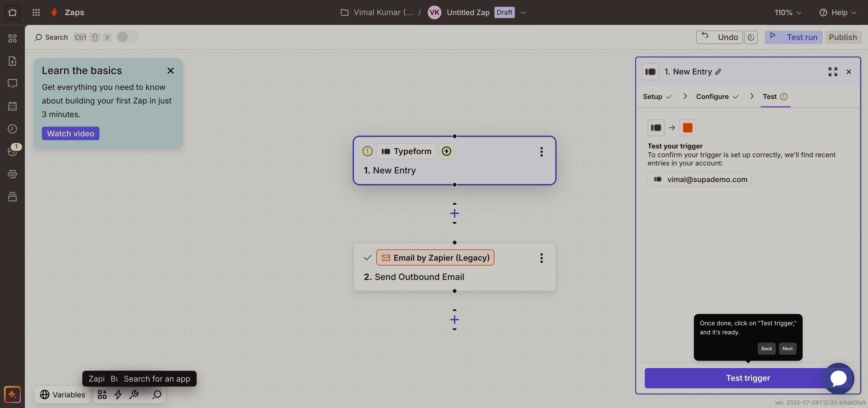Open the Email by Zapier step three-dot menu
This screenshot has height=408, width=868.
(x=542, y=258)
